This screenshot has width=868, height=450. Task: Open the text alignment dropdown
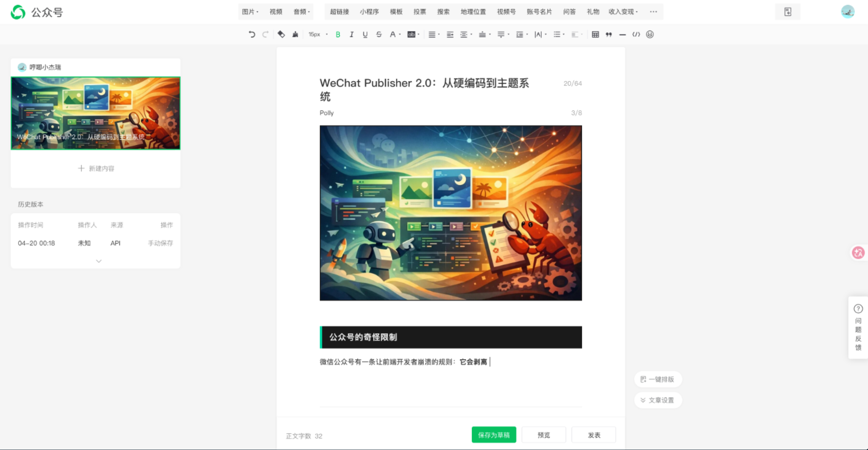(434, 34)
